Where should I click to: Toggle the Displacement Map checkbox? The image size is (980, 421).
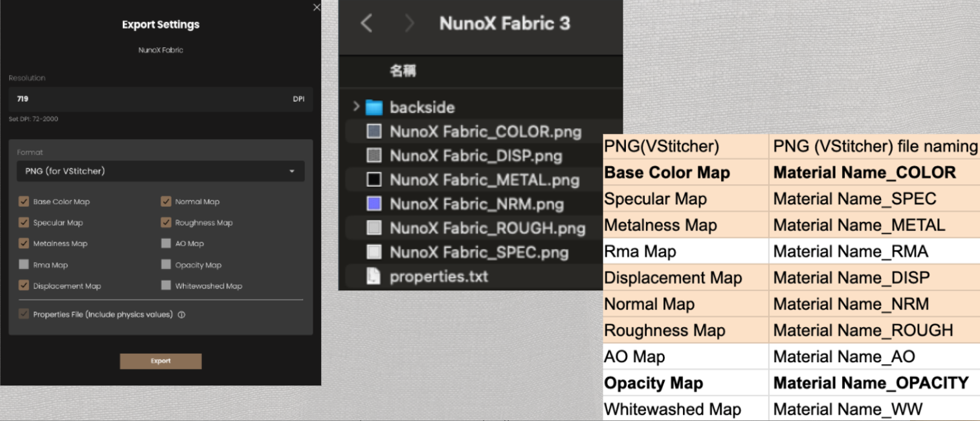pos(24,285)
